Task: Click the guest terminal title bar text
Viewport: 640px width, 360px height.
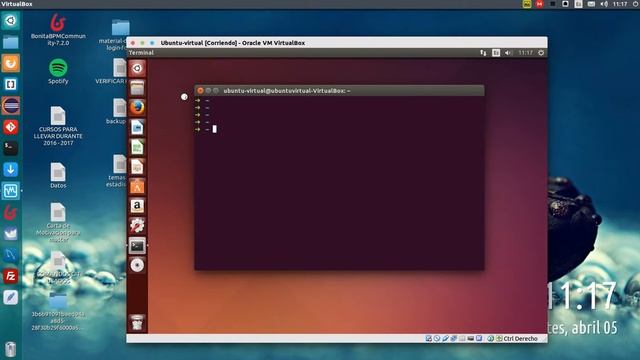Action: pyautogui.click(x=287, y=91)
